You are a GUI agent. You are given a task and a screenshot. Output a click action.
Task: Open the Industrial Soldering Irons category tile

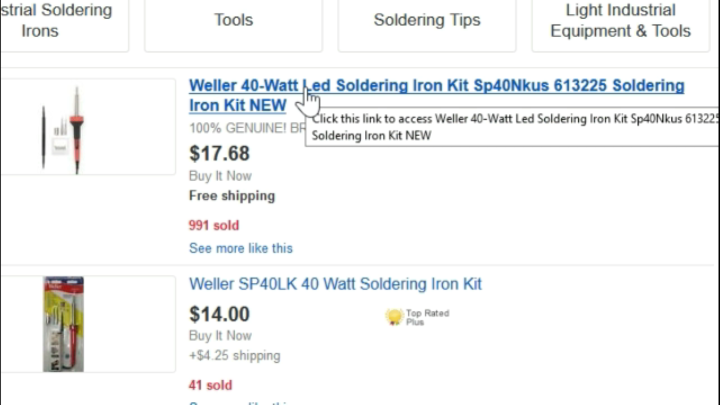[64, 22]
